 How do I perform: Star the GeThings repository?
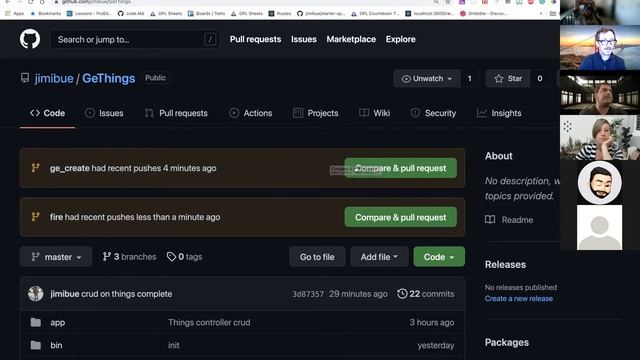(x=508, y=78)
